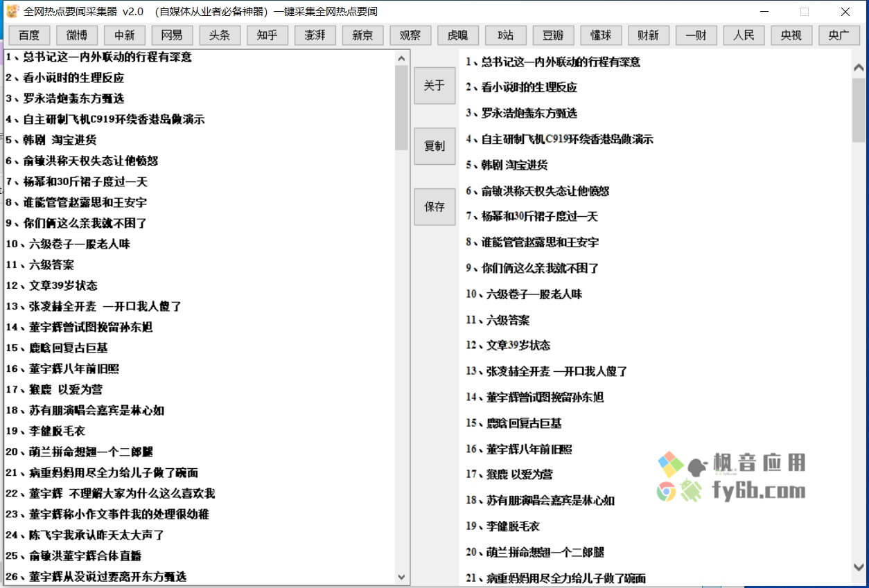Click right panel line '4、自主研制飞机C919环绕香港岛做演示'
Screen dimensions: 869x588
(x=559, y=139)
